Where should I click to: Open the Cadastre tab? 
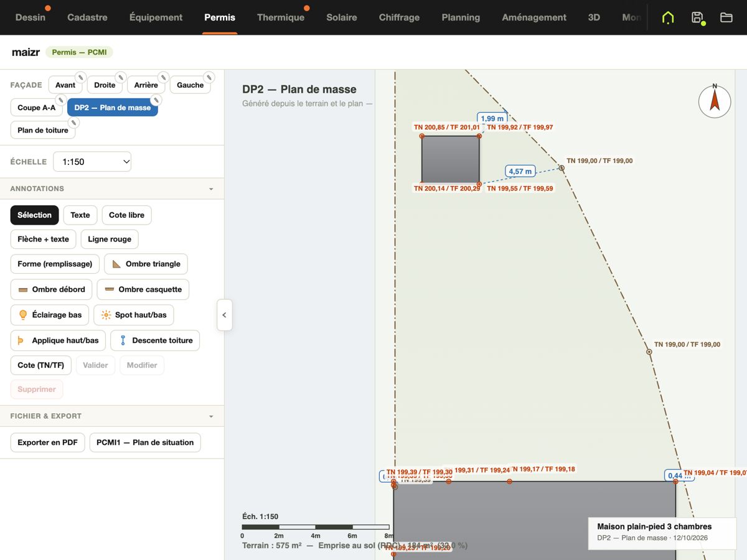87,17
